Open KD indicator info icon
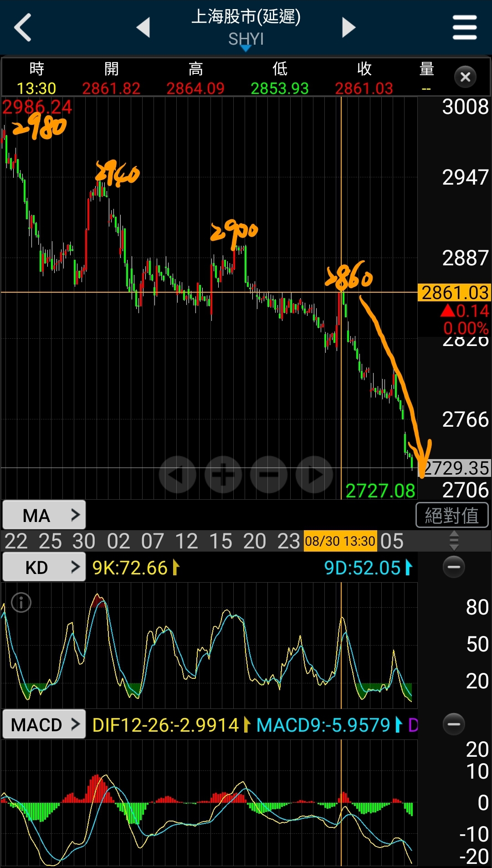Screen dimensions: 492x868 pos(21,602)
